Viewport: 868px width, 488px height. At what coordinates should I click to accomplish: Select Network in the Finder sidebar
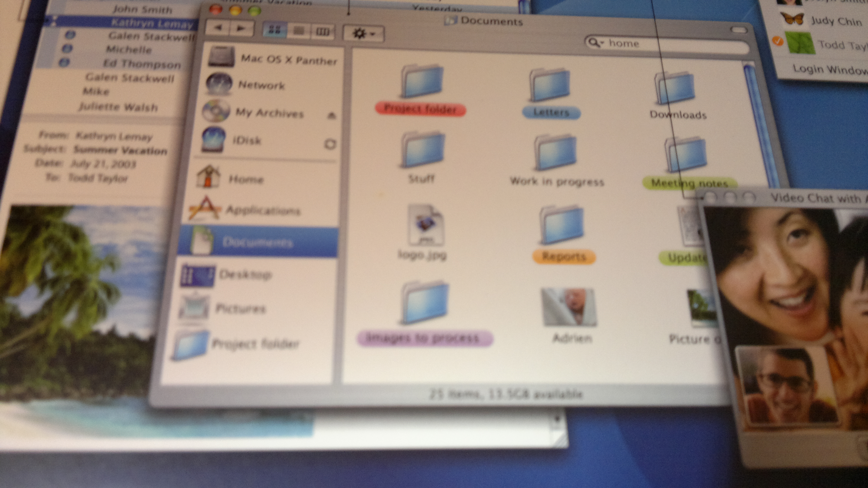pos(261,85)
